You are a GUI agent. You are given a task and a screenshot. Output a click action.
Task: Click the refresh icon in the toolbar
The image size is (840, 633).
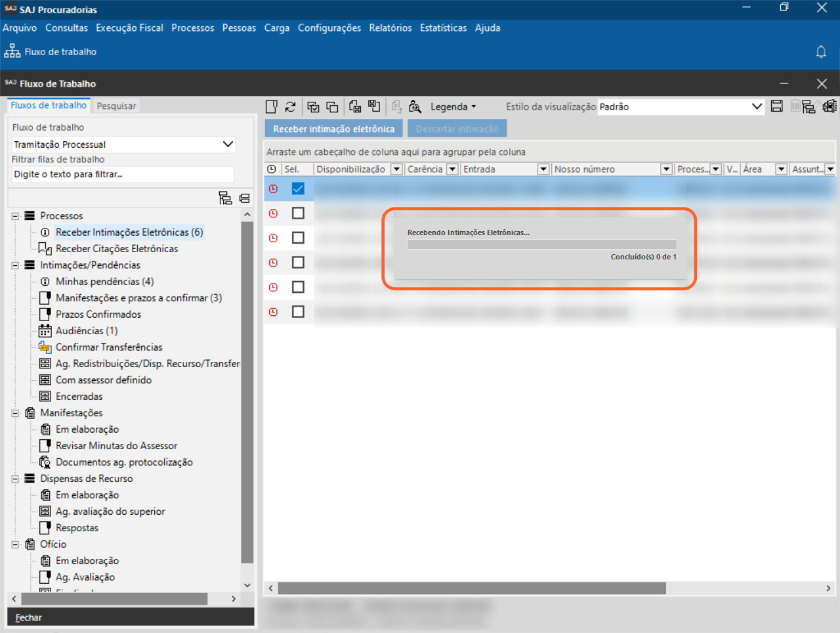pyautogui.click(x=290, y=107)
